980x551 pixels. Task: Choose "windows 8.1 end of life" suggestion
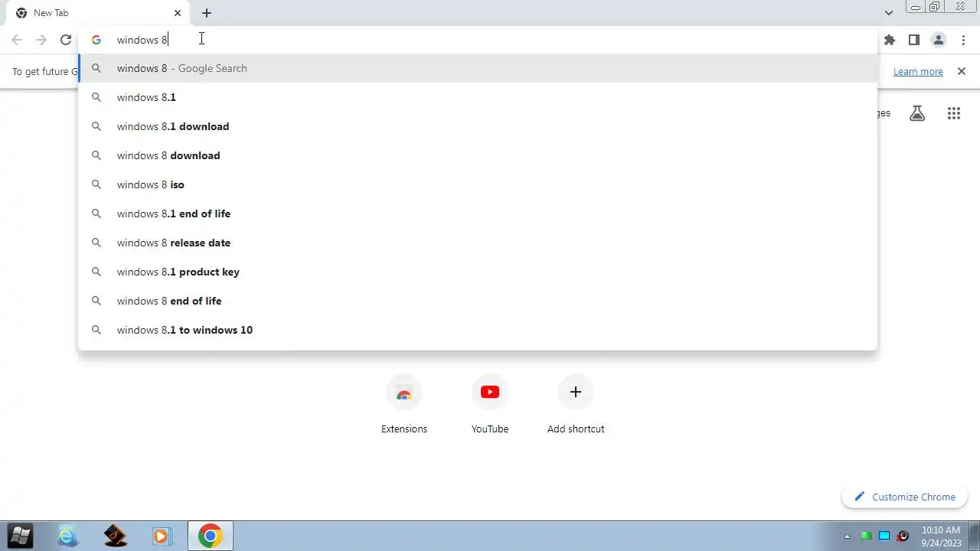[x=478, y=214]
